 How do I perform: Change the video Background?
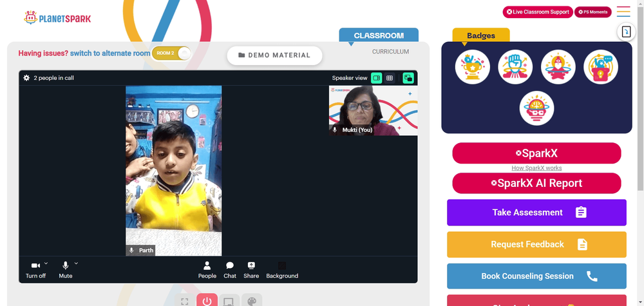282,271
